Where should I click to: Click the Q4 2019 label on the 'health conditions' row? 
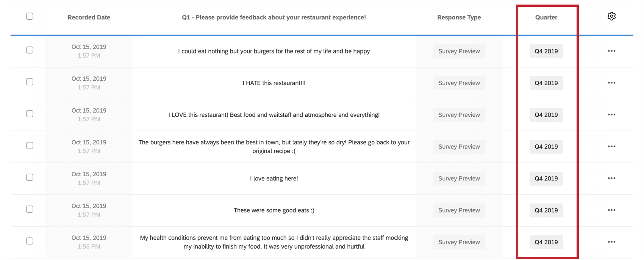click(546, 242)
